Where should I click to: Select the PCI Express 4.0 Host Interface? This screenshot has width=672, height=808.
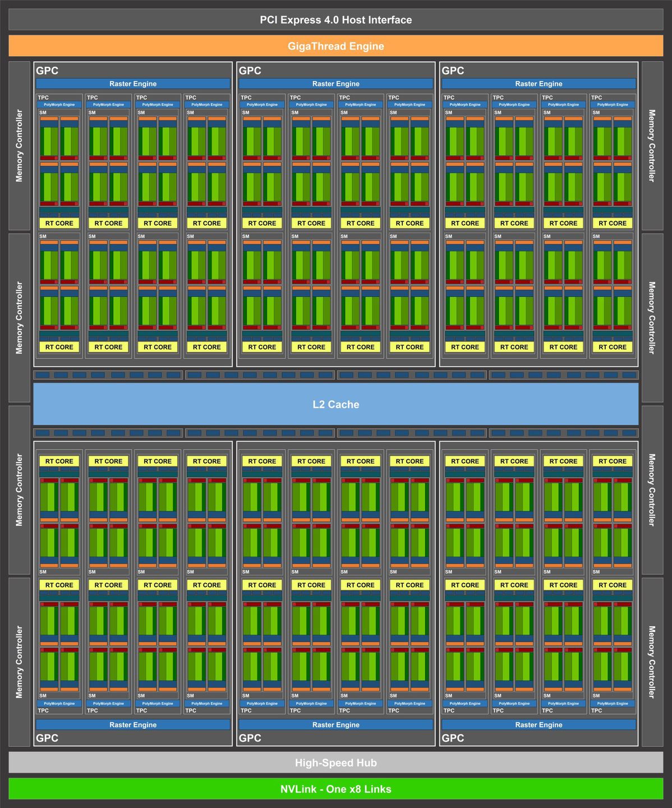point(336,20)
